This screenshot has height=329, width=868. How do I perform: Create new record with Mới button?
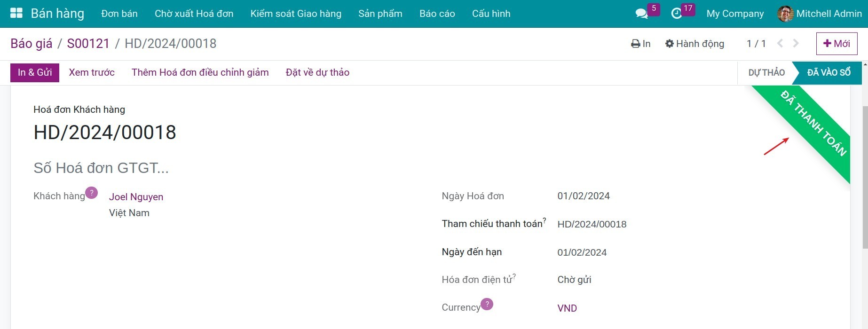[x=837, y=44]
